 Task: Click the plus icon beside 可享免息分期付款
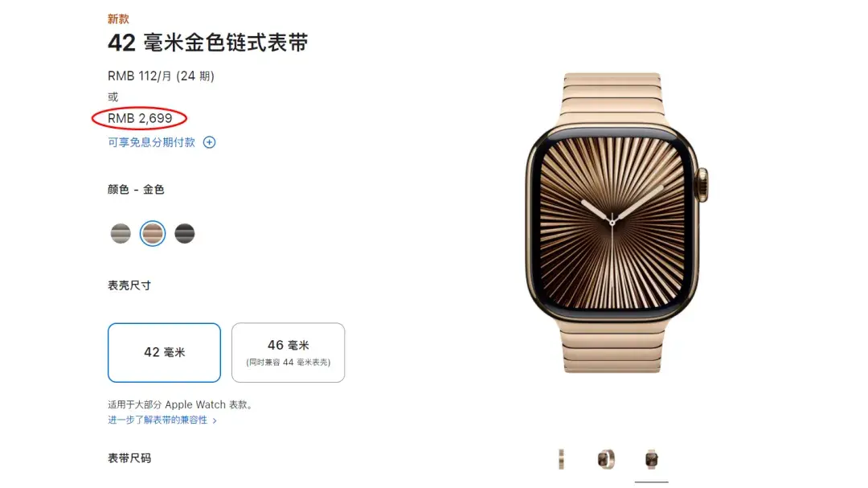pos(209,142)
